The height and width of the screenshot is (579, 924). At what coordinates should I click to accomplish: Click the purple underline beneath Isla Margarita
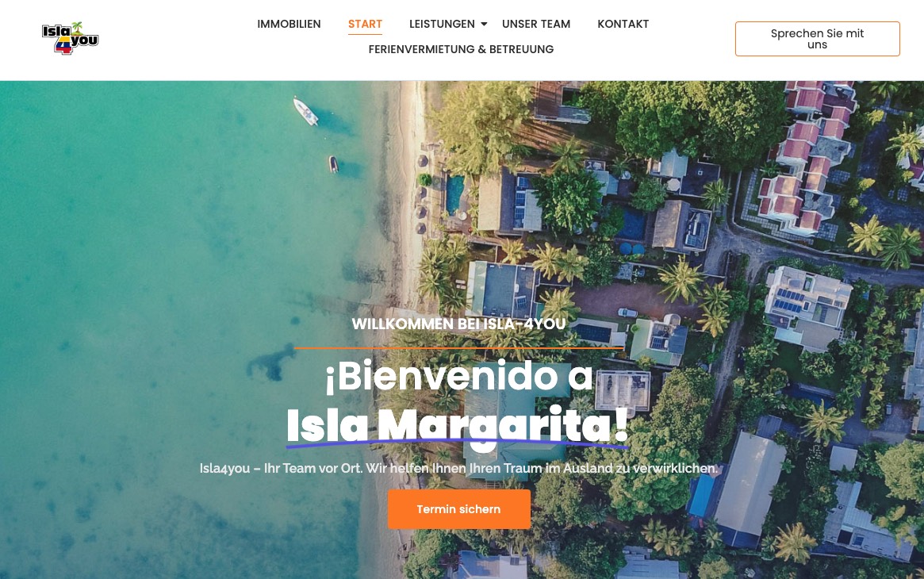click(x=458, y=443)
